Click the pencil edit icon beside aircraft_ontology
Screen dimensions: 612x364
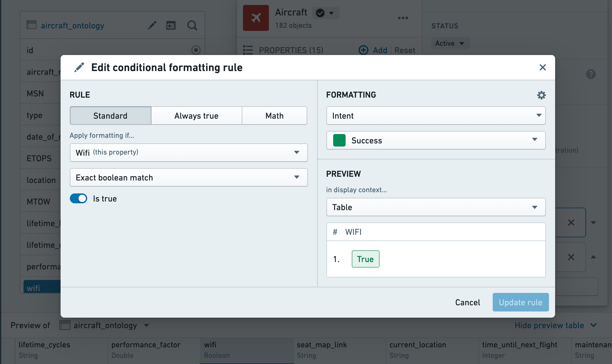152,25
